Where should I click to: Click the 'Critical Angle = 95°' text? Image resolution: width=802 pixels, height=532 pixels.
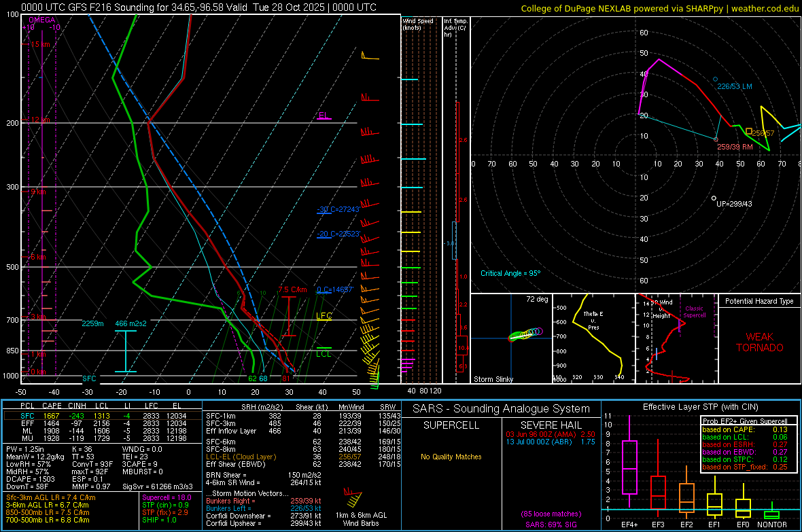point(510,273)
